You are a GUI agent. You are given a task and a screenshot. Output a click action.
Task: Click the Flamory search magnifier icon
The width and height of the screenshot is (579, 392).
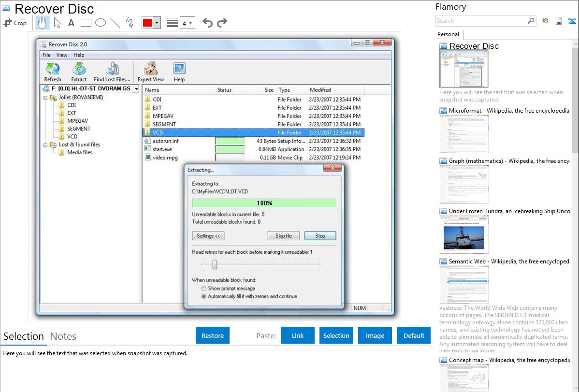[531, 21]
